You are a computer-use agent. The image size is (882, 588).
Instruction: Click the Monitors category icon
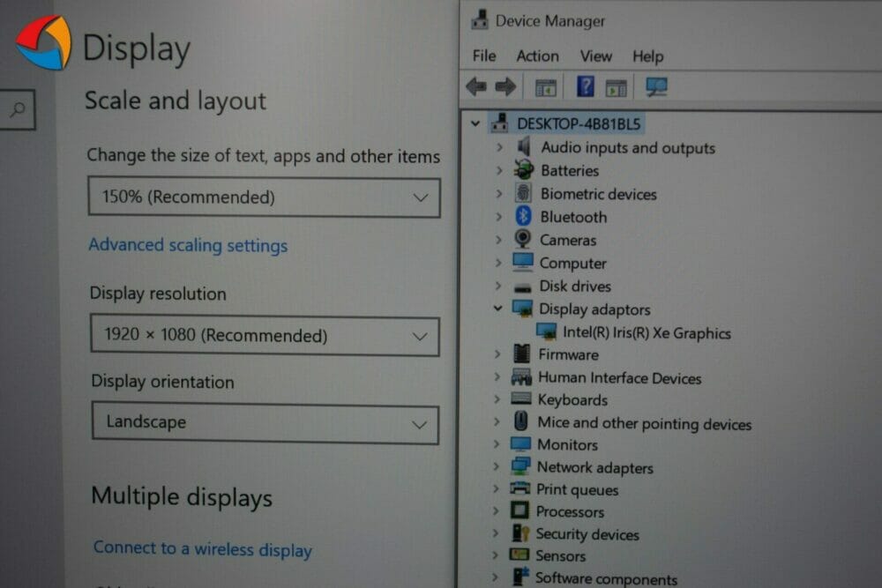click(x=520, y=444)
